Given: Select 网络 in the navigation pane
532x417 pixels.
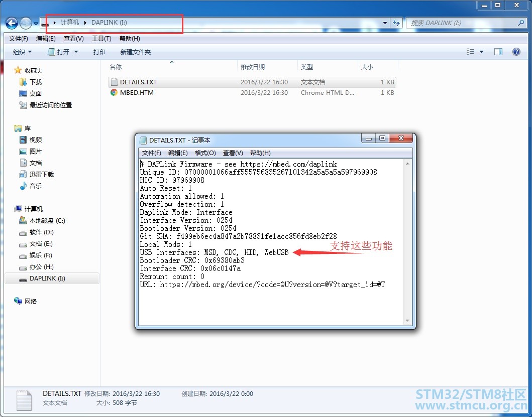Looking at the screenshot, I should [26, 301].
